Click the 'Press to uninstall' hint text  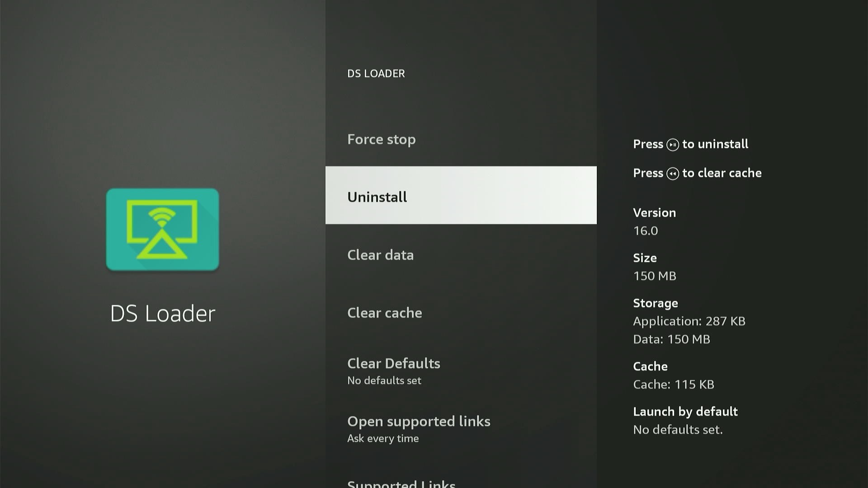(691, 144)
